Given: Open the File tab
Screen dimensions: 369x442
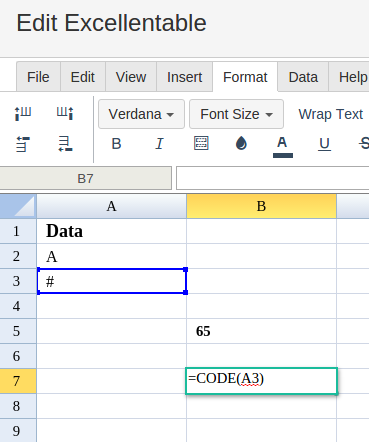Looking at the screenshot, I should 38,77.
